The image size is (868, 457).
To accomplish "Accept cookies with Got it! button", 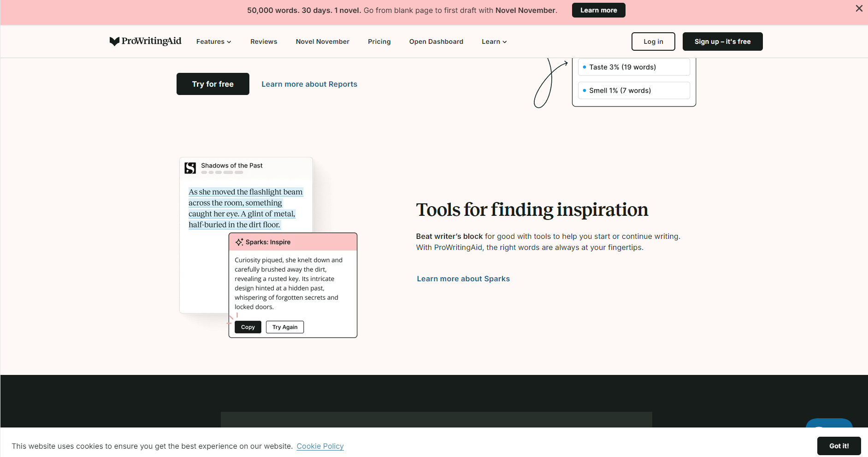I will click(839, 446).
